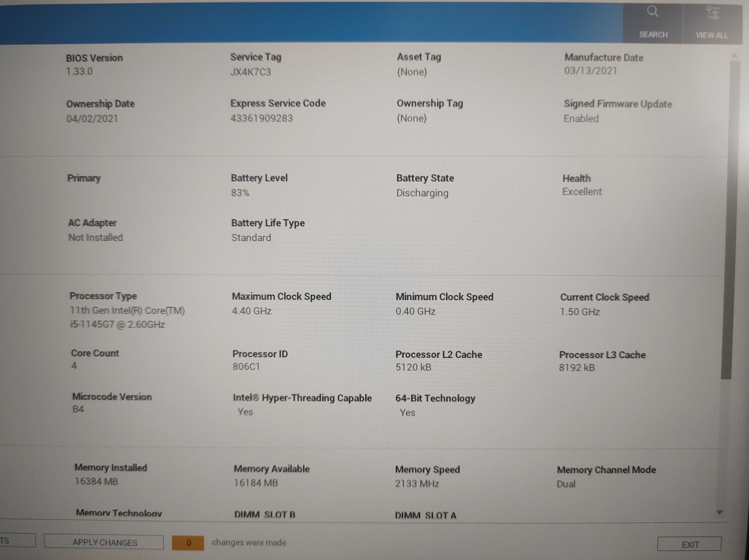
Task: Click Maximum Clock Speed 4.40 GHz
Action: click(252, 311)
